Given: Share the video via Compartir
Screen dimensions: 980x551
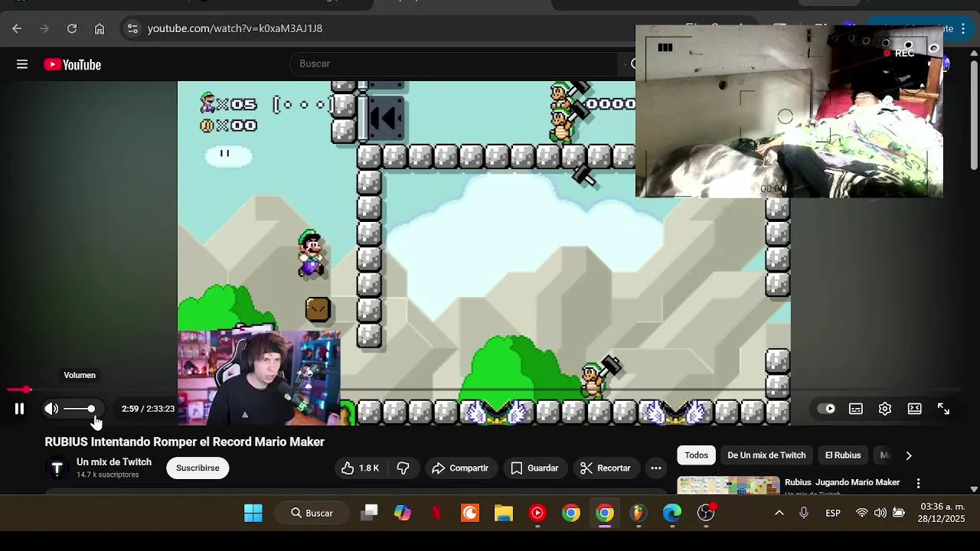Looking at the screenshot, I should tap(460, 468).
